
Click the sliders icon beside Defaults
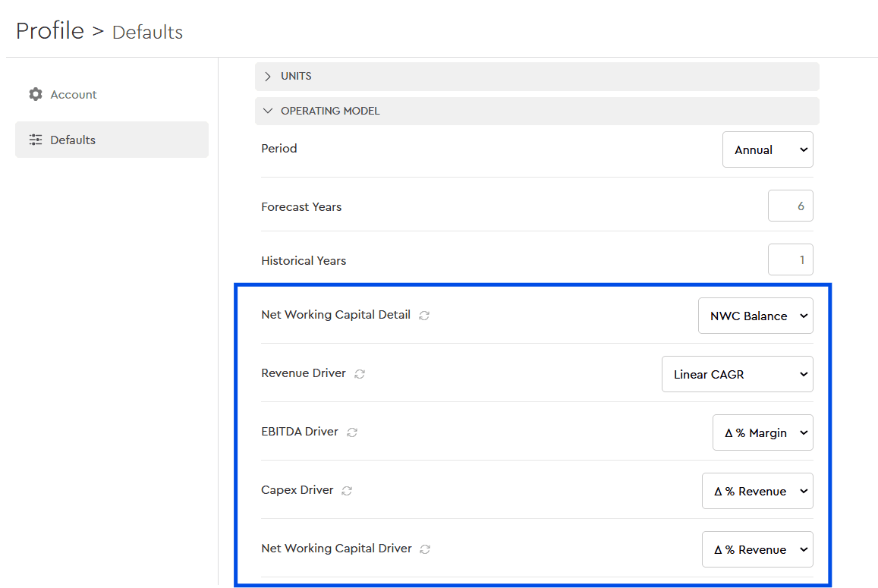[35, 140]
